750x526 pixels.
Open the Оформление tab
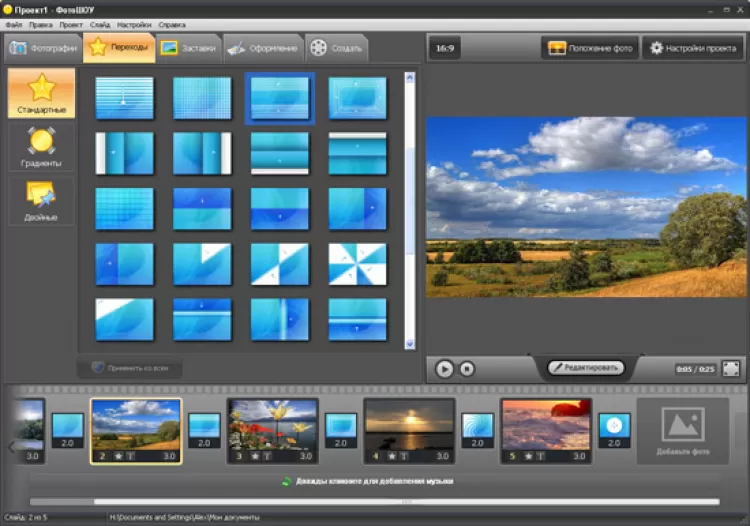(263, 48)
